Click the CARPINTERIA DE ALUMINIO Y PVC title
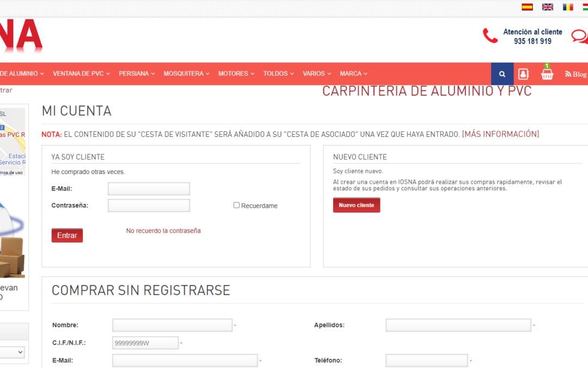The height and width of the screenshot is (368, 588). (x=427, y=91)
